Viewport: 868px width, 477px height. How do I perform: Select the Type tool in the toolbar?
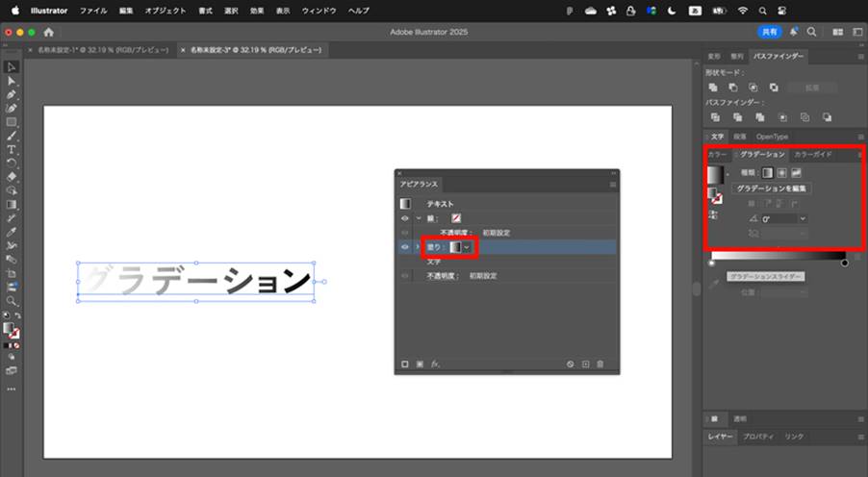click(12, 149)
